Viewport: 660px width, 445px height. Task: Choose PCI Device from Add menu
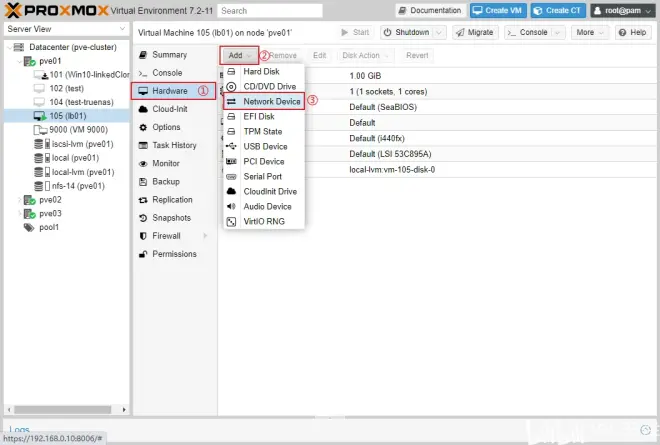coord(264,162)
